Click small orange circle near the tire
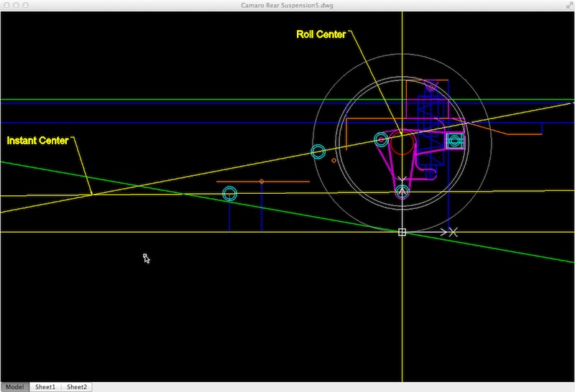Viewport: 575px width, 392px height. point(334,161)
